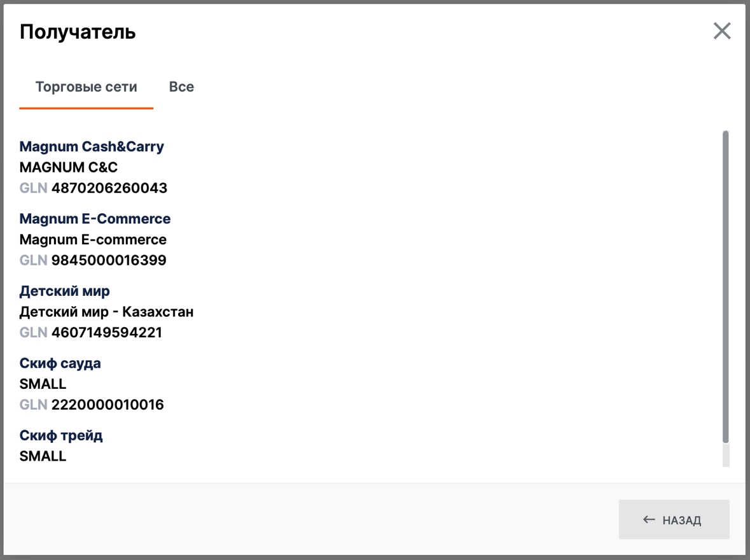Click SMALL text under Скиф сауда
750x560 pixels.
click(43, 384)
